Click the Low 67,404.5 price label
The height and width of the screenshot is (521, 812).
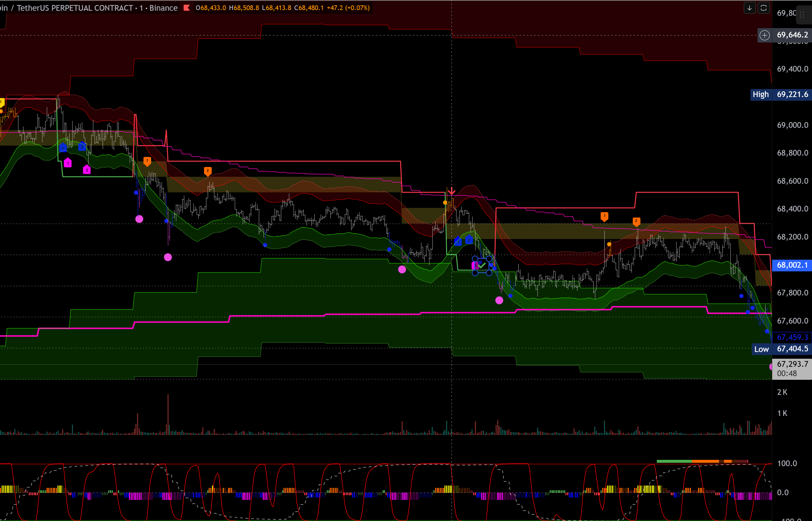[781, 349]
